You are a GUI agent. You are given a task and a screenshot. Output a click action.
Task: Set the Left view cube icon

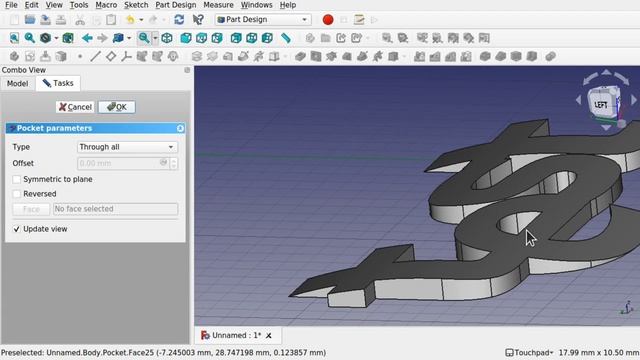267,38
